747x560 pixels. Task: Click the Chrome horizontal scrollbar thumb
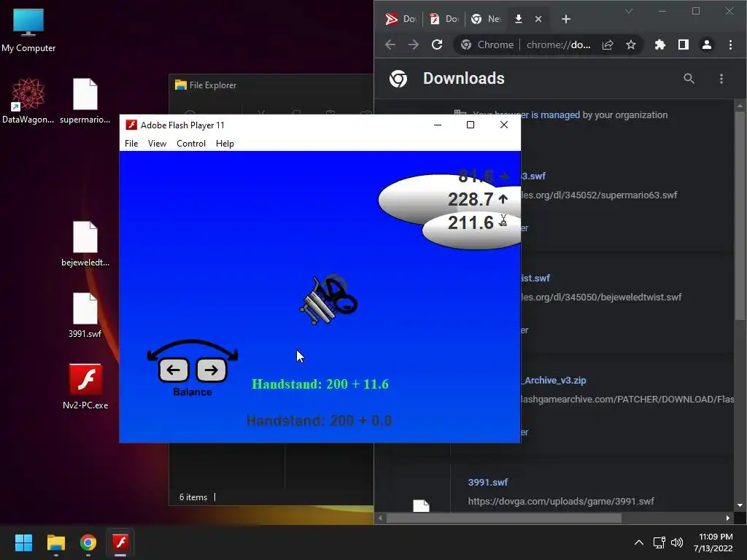tap(504, 518)
